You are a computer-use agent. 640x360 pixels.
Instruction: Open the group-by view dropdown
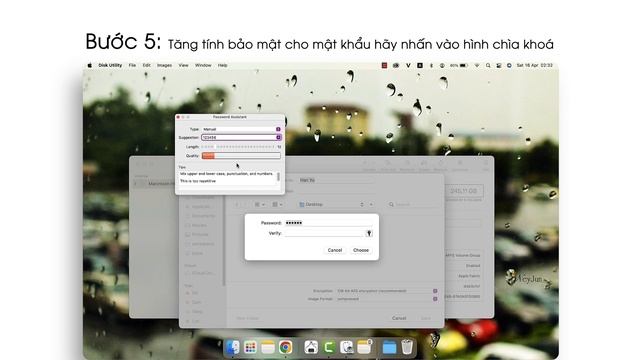point(277,204)
